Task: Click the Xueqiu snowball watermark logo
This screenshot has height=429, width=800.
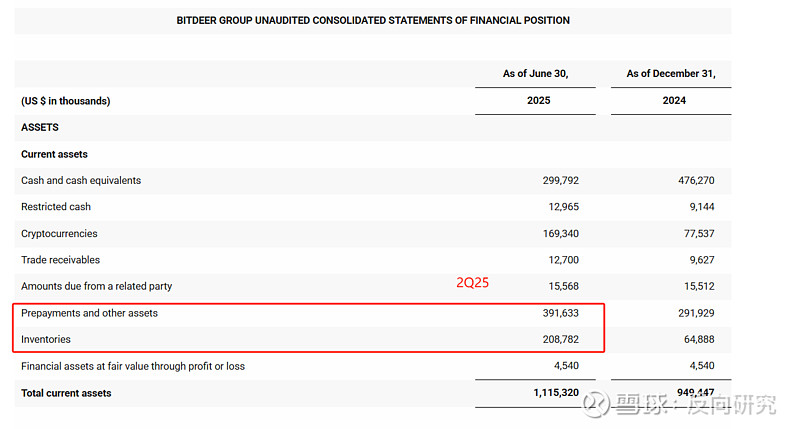Action: (596, 403)
